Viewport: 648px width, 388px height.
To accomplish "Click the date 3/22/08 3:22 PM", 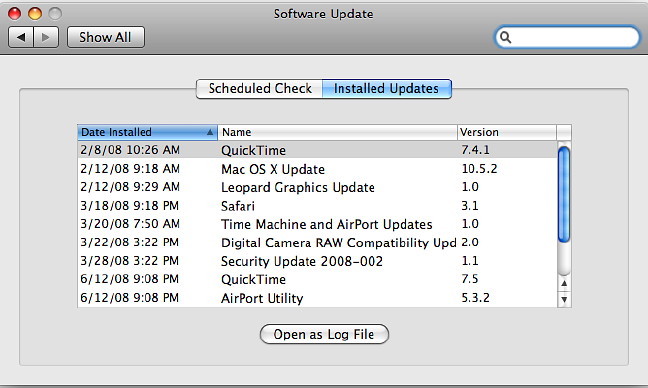I will click(x=129, y=242).
